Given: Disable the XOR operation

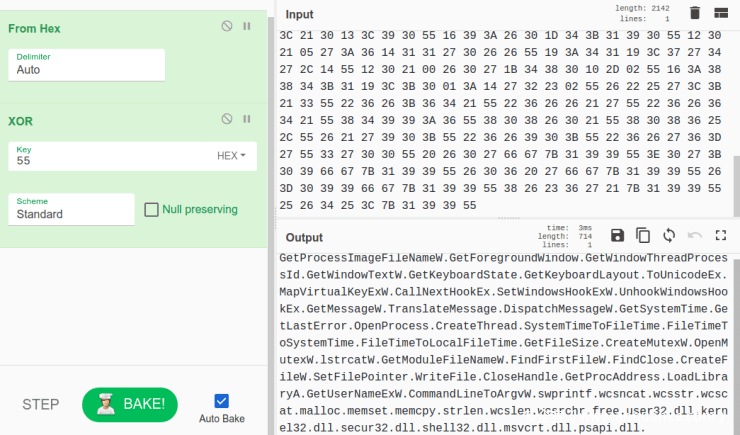Looking at the screenshot, I should 227,118.
